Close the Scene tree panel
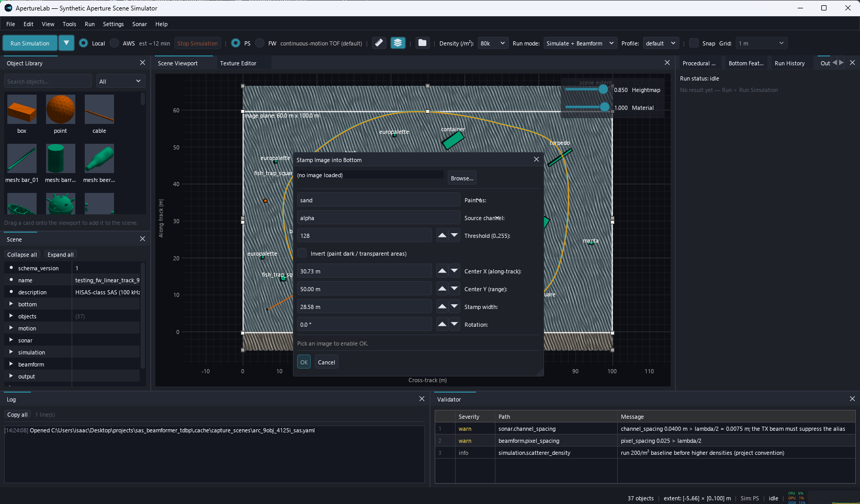This screenshot has width=860, height=504. coord(142,239)
